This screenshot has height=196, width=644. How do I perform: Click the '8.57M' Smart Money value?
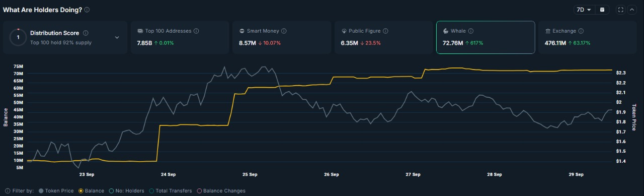247,43
